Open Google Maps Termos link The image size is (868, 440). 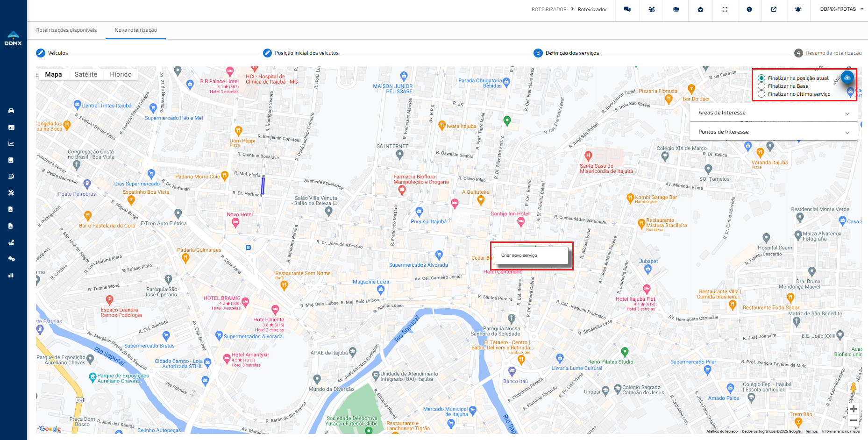point(811,431)
